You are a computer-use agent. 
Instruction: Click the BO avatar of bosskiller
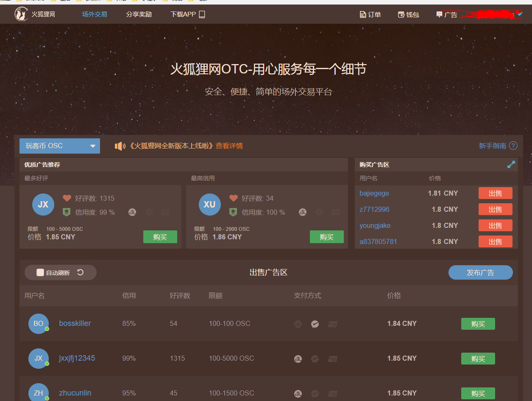[x=39, y=323]
